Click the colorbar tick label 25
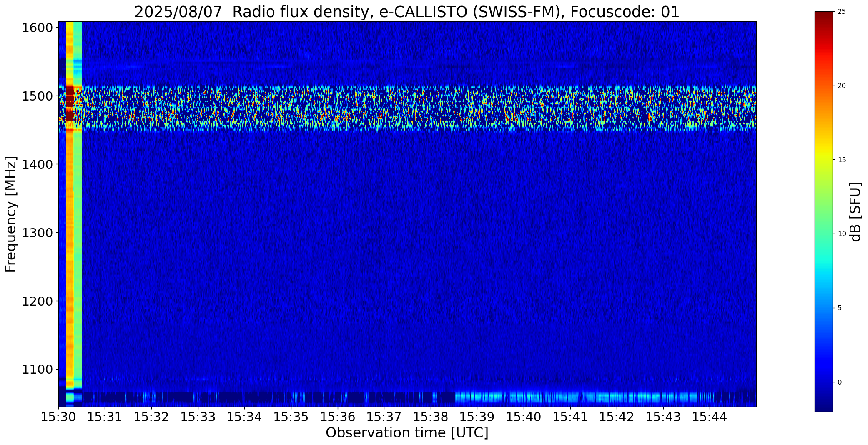Image resolution: width=868 pixels, height=445 pixels. coord(842,12)
